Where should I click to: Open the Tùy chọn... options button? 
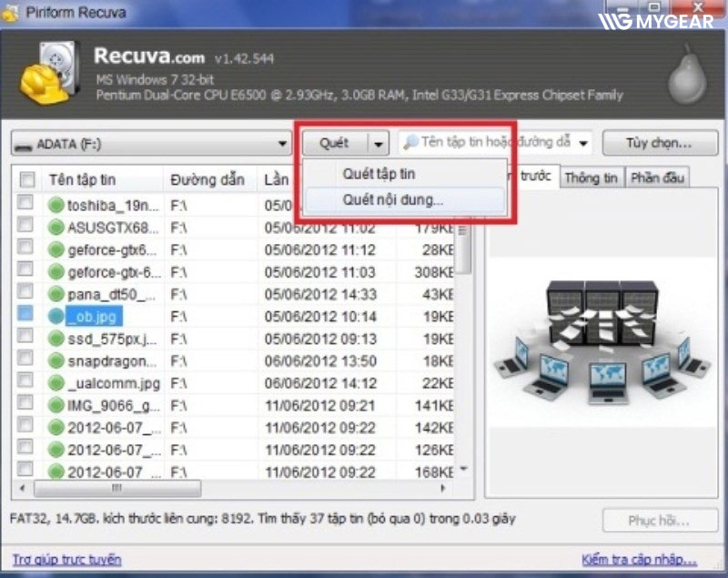pyautogui.click(x=659, y=143)
